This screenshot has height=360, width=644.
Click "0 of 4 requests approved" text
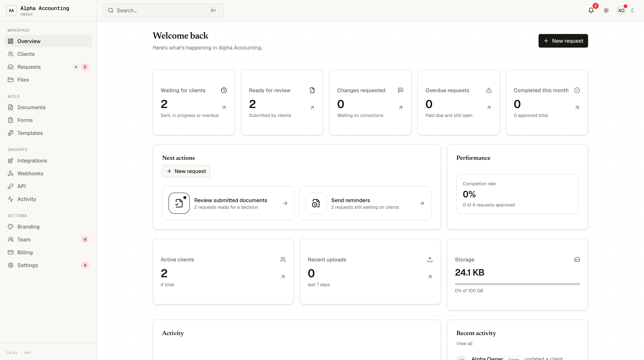click(488, 205)
